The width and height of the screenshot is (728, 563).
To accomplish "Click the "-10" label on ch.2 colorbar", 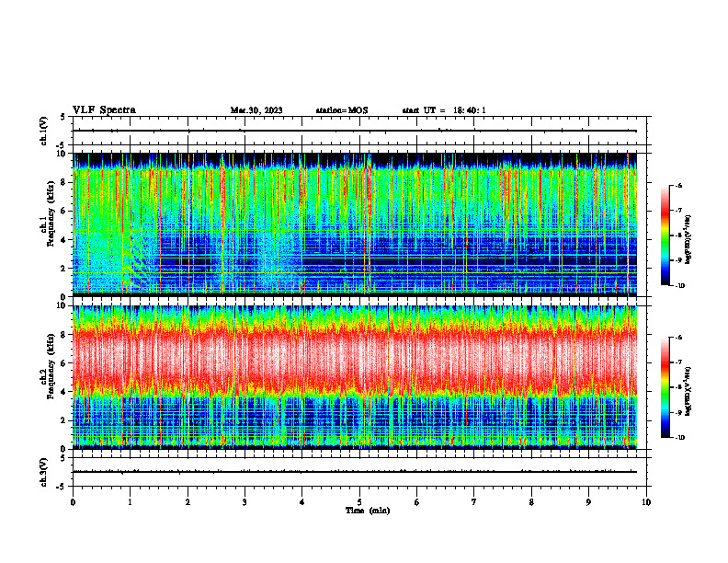I will 680,438.
